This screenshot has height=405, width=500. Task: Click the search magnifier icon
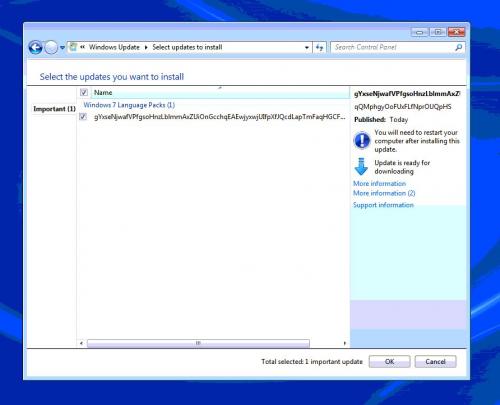pos(459,47)
